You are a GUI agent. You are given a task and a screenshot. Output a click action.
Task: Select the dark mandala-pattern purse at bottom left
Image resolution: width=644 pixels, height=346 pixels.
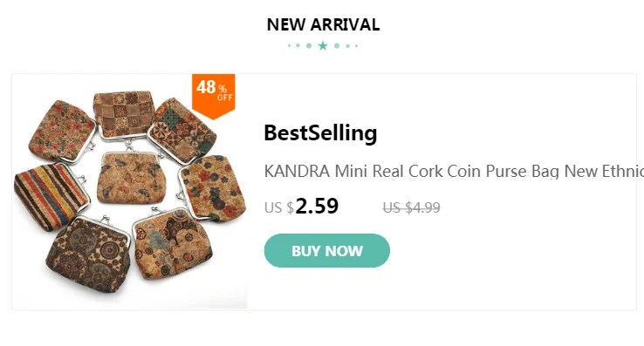click(x=88, y=254)
